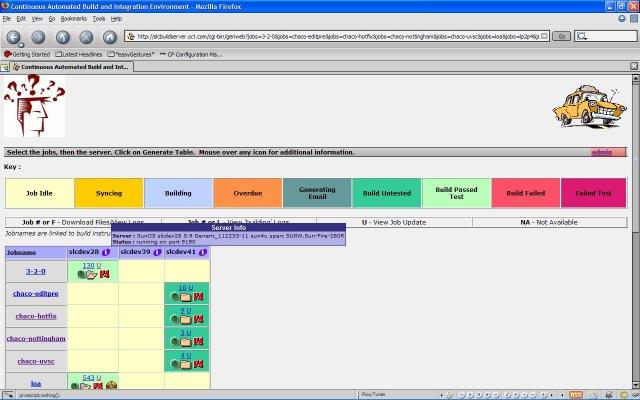This screenshot has height=400, width=640.
Task: Open the folder icon in chaco-editpre row
Action: [x=186, y=297]
